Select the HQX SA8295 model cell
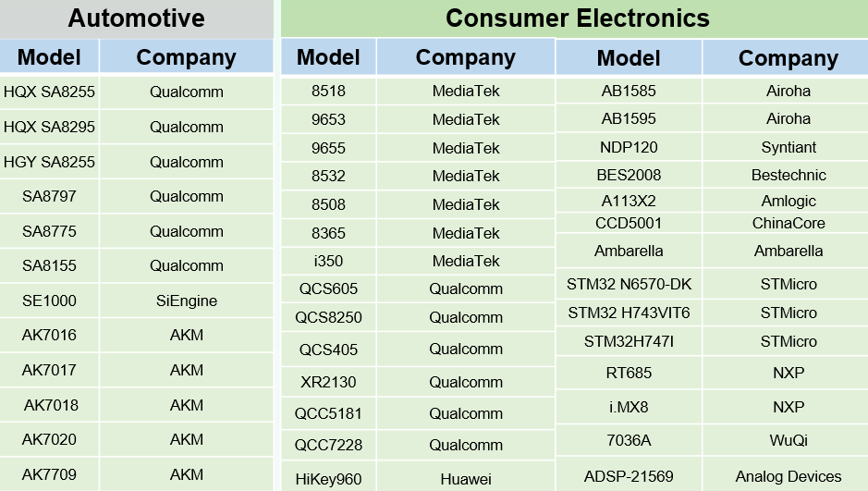The image size is (868, 491). [49, 127]
